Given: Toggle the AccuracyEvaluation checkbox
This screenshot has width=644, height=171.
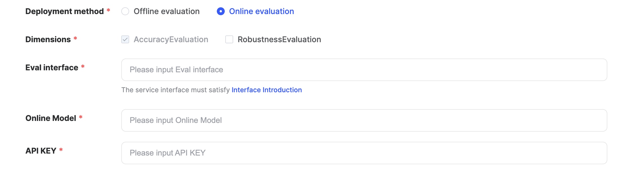Looking at the screenshot, I should (125, 39).
